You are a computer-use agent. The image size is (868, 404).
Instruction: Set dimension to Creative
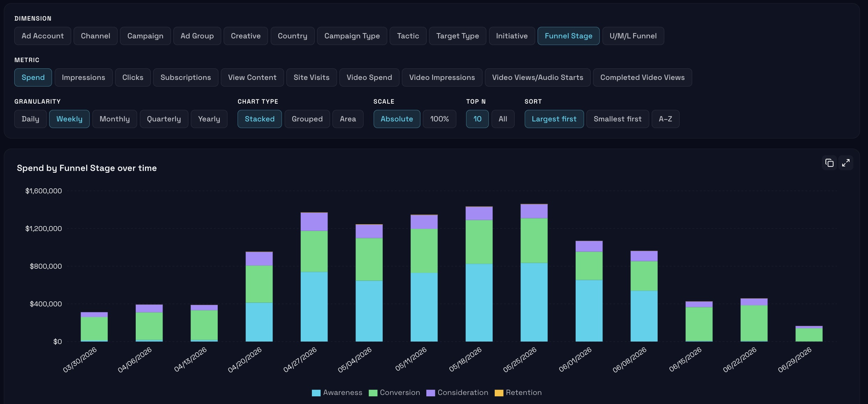coord(246,36)
